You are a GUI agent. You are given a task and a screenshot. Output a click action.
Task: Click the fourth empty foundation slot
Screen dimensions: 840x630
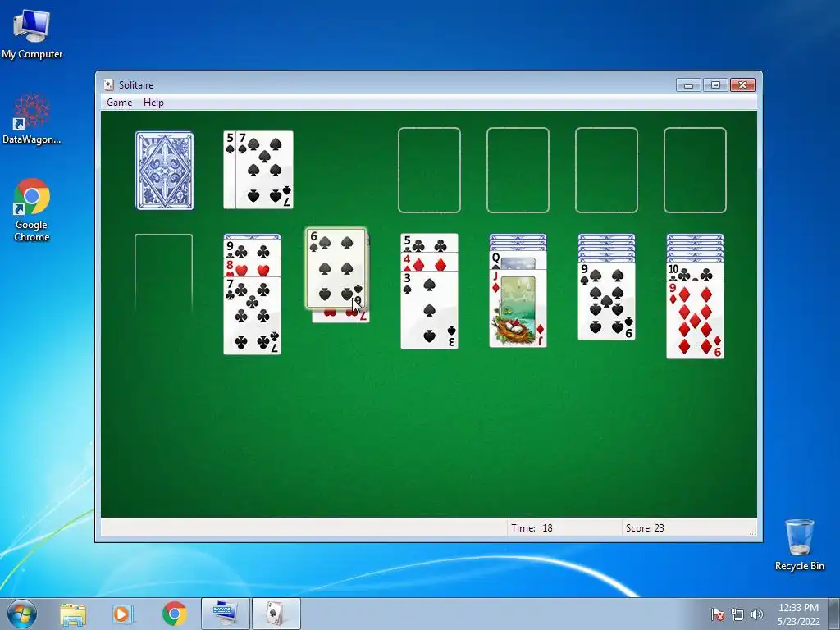coord(695,171)
